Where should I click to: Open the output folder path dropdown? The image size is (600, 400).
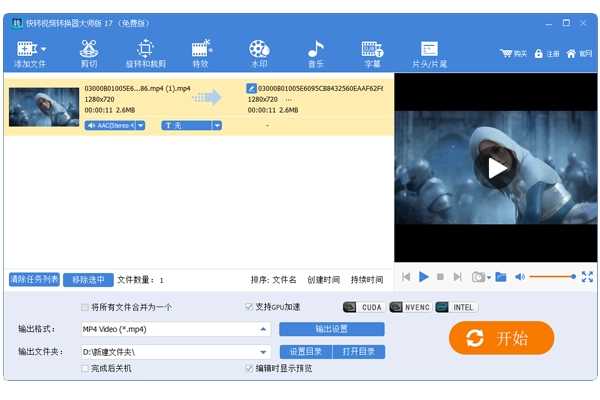(x=263, y=352)
